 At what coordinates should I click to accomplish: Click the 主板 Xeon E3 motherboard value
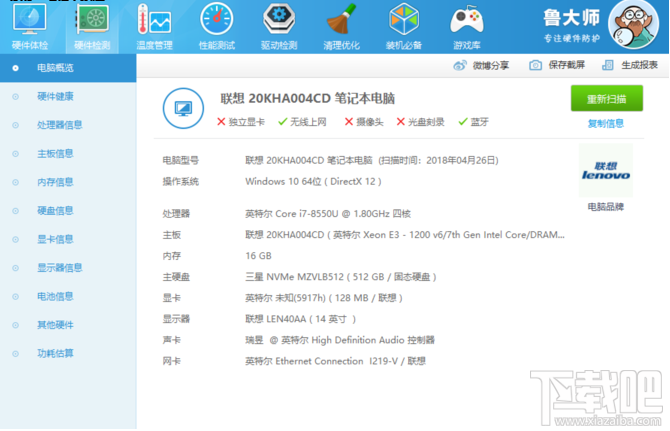(x=405, y=235)
